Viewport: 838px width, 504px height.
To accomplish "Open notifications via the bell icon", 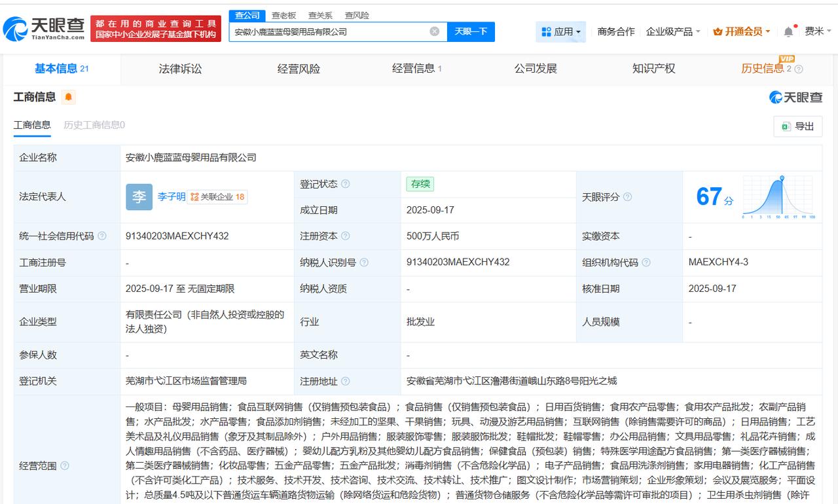I will tap(788, 31).
